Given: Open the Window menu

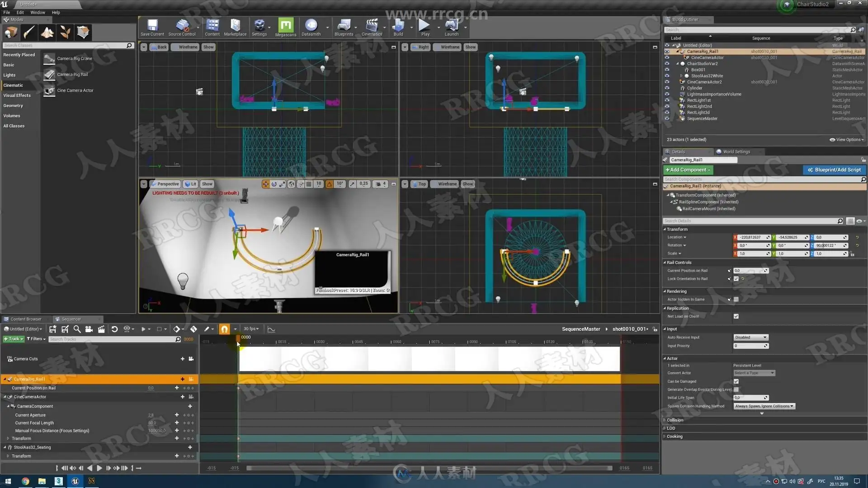Looking at the screenshot, I should click(x=38, y=13).
